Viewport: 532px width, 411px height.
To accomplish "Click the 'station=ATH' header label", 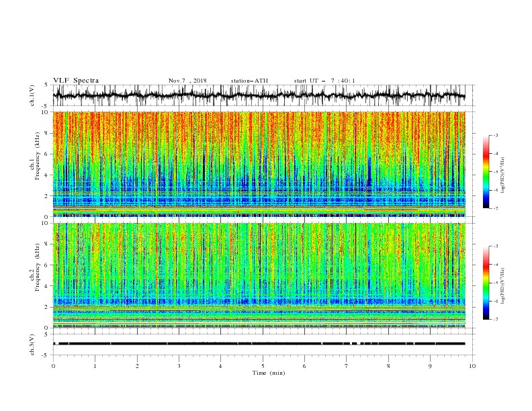I will (x=249, y=81).
